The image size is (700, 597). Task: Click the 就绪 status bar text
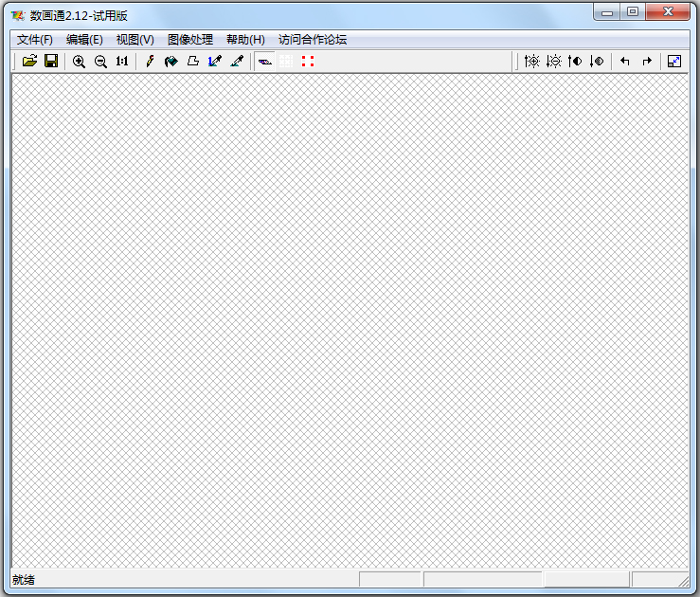[24, 580]
